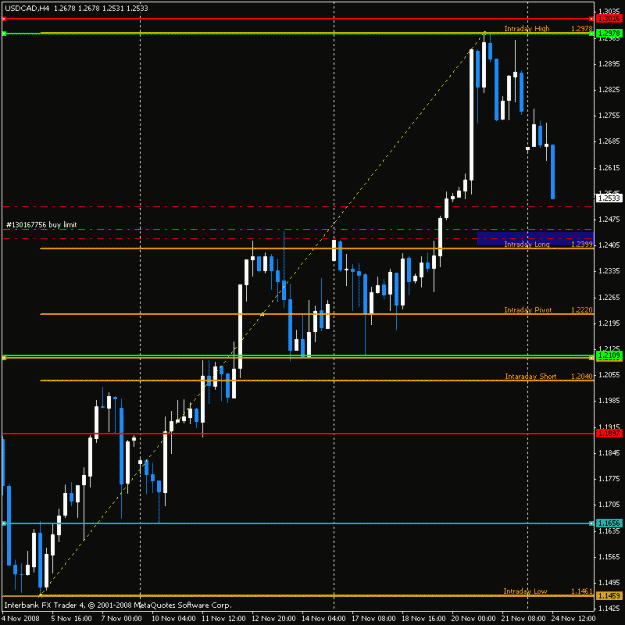This screenshot has width=625, height=625.
Task: Click the 1.2040 short value text
Action: click(x=582, y=376)
